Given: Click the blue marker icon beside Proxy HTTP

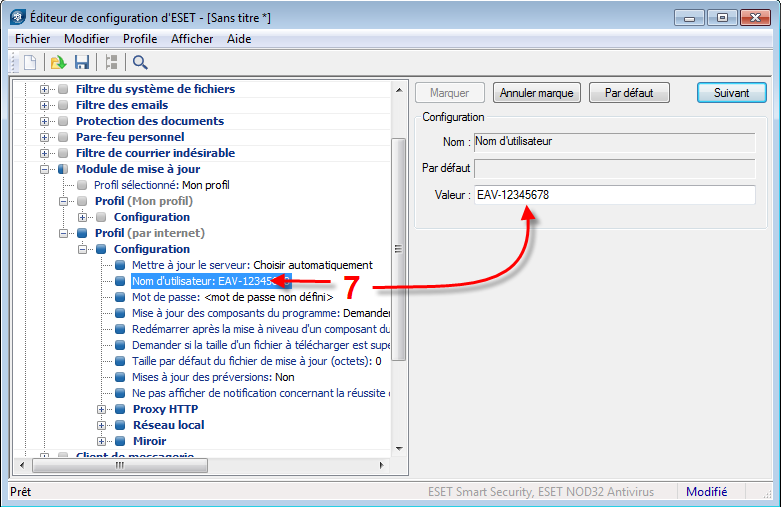Looking at the screenshot, I should pos(120,409).
